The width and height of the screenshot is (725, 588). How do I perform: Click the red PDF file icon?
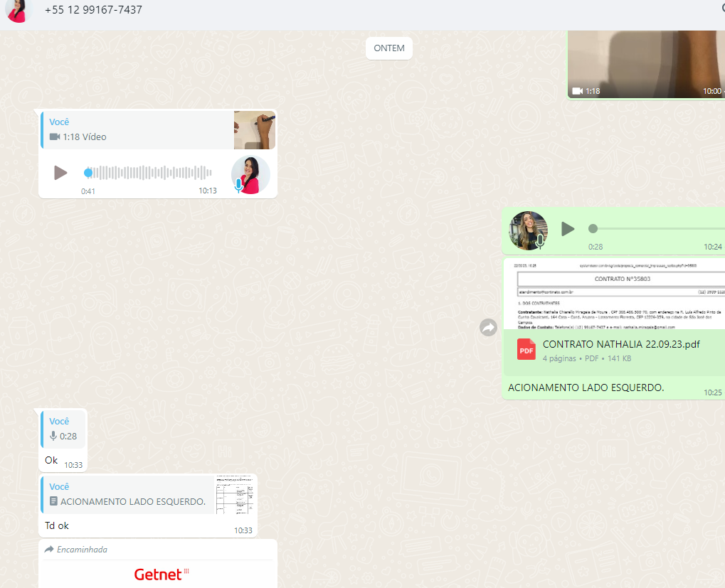click(x=526, y=350)
